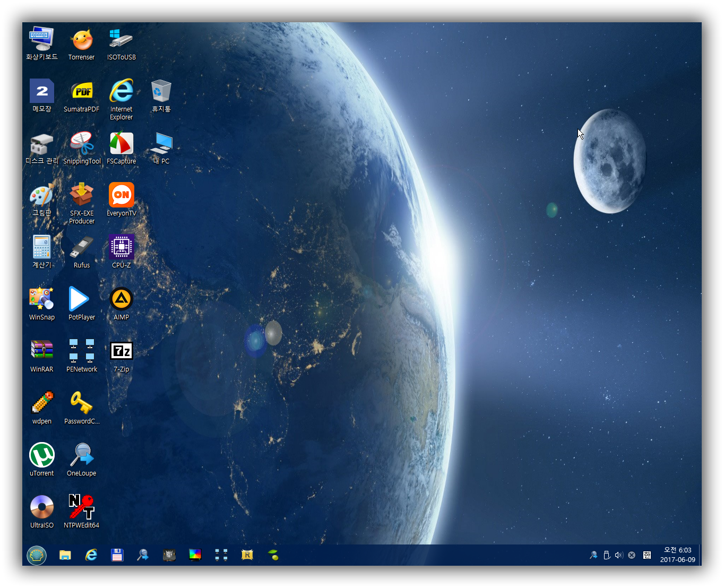This screenshot has width=724, height=588.
Task: Click the magnifier icon in the taskbar
Action: coord(143,555)
